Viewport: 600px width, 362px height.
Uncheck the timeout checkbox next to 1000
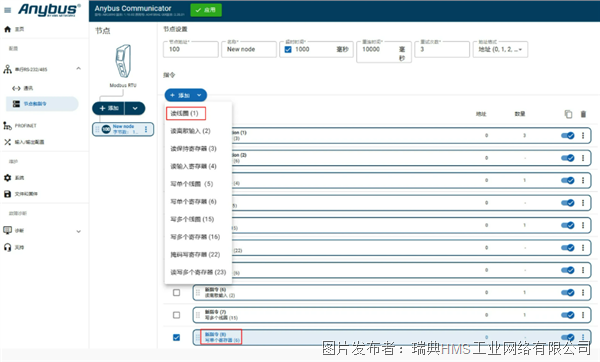point(288,49)
